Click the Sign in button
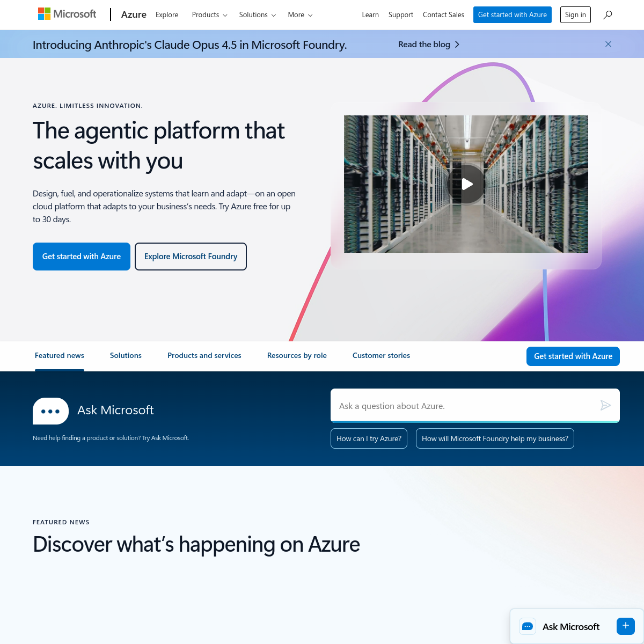The height and width of the screenshot is (644, 644). tap(575, 15)
